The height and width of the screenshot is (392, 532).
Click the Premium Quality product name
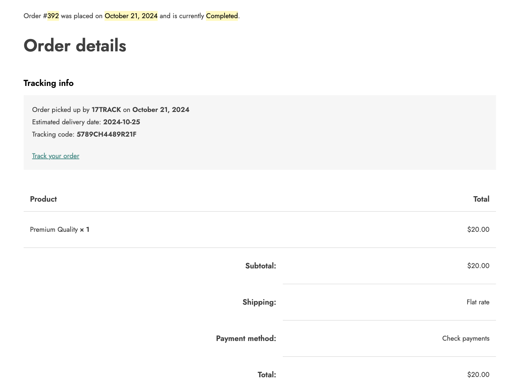(x=54, y=230)
